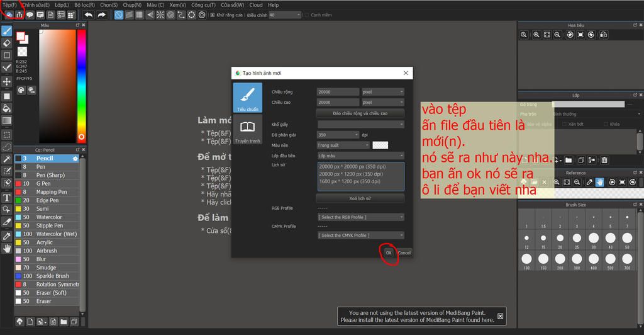Click the Undo arrow in toolbar
This screenshot has height=335, width=644.
coord(88,14)
